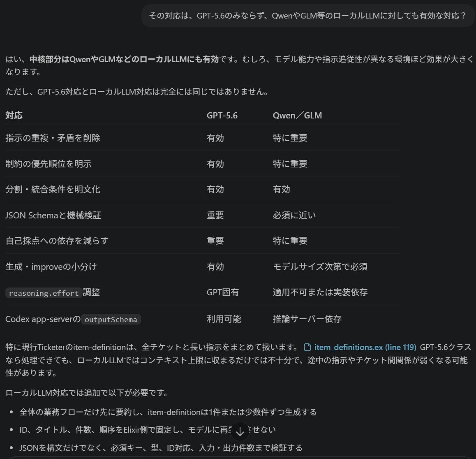Viewport: 476px width, 459px height.
Task: Click the outputSchema code chip
Action: click(111, 319)
